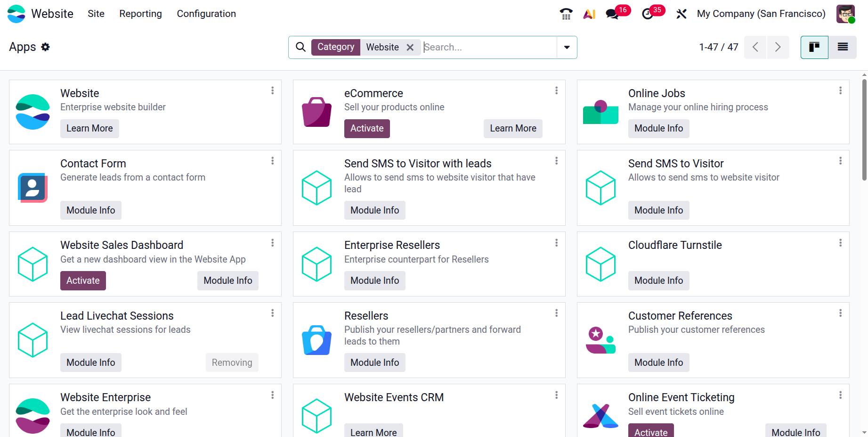Click the Category filter facet label

coord(336,47)
